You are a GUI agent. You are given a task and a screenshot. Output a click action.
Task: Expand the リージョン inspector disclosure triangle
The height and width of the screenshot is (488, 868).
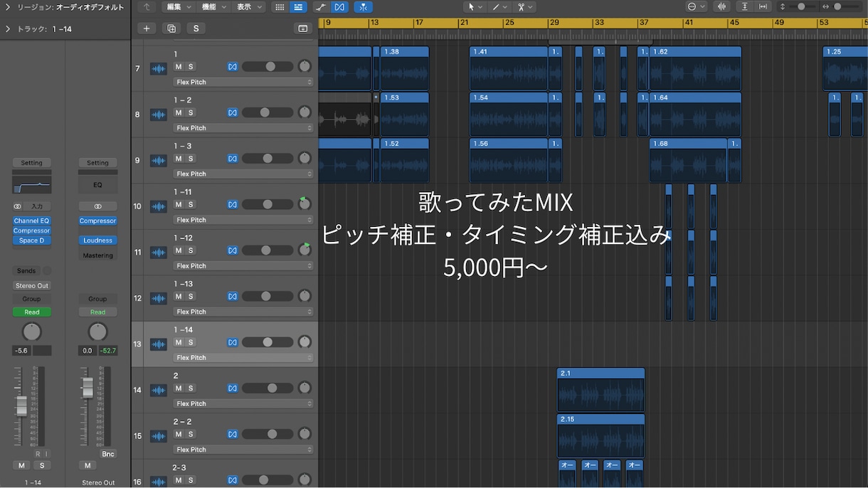(x=8, y=7)
